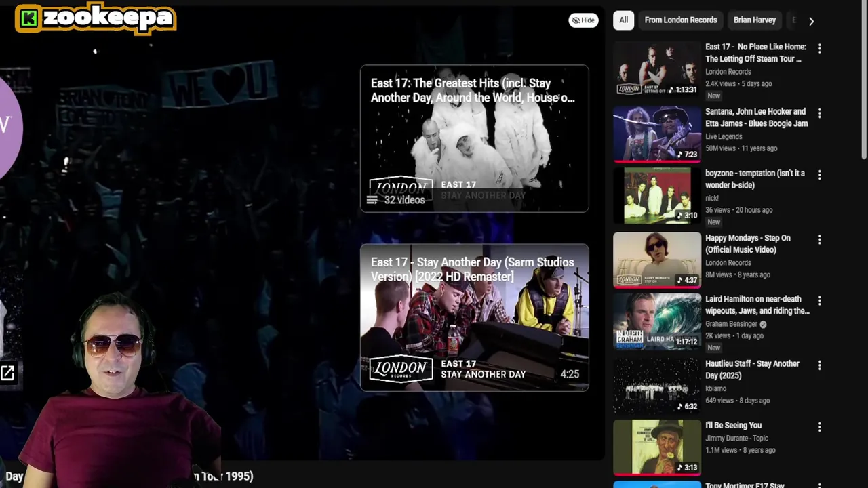Select the From London Records chip
The width and height of the screenshot is (868, 488).
point(680,20)
